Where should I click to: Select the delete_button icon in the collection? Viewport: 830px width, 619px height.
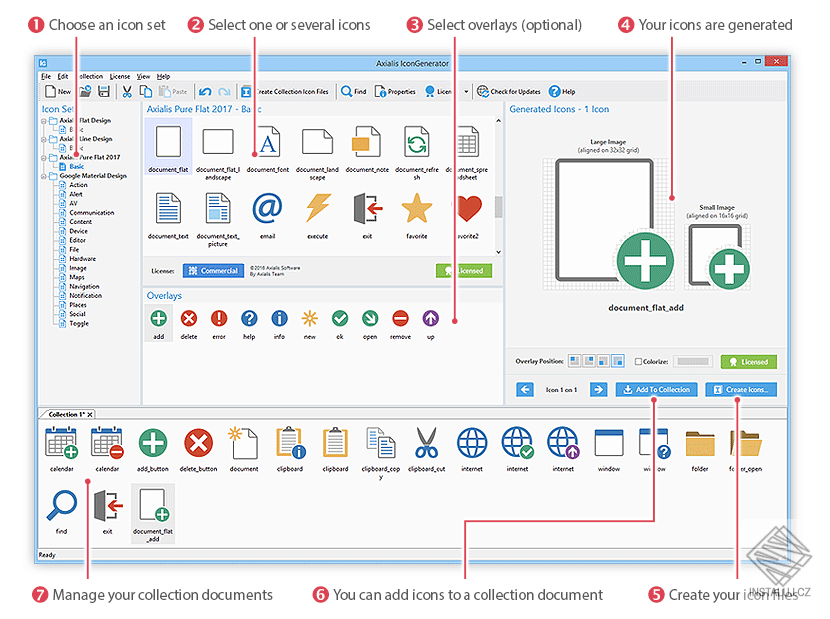[x=197, y=443]
